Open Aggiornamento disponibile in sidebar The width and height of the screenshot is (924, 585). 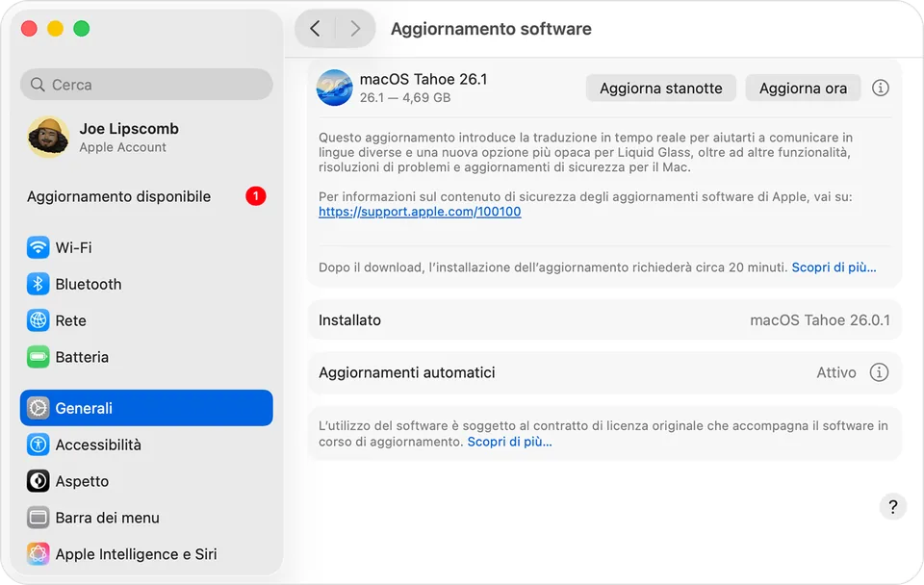[x=146, y=196]
